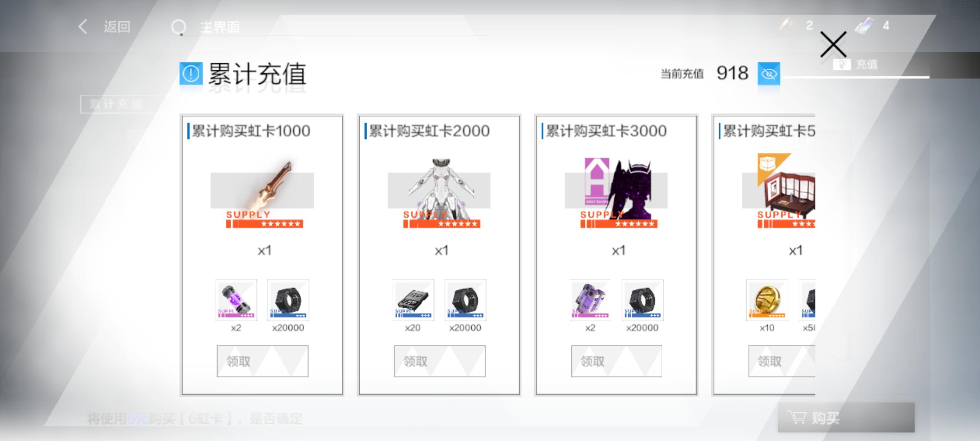Click the purple module x2 item in 3000 tier
The width and height of the screenshot is (980, 441).
tap(590, 300)
